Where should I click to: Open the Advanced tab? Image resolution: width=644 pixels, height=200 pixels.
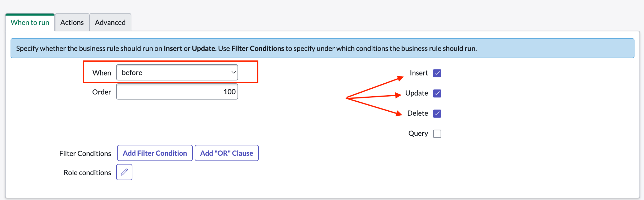tap(110, 22)
